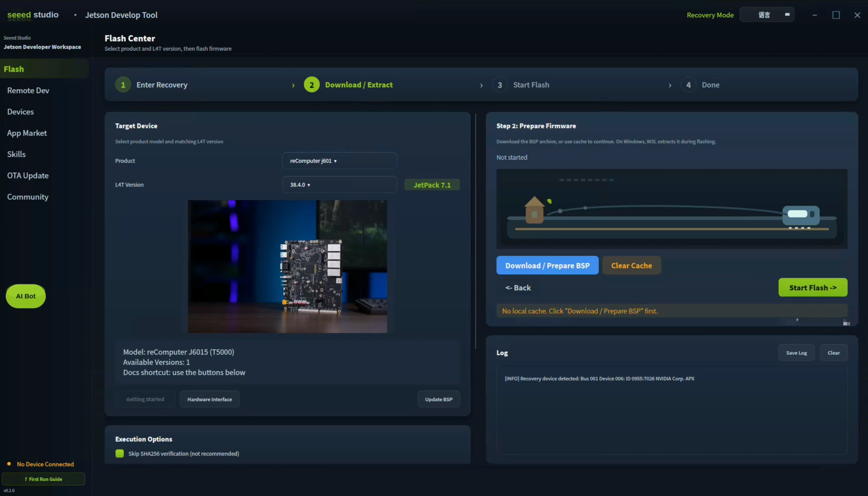Click the JetPack 7.1 badge
The image size is (868, 496).
tap(432, 185)
